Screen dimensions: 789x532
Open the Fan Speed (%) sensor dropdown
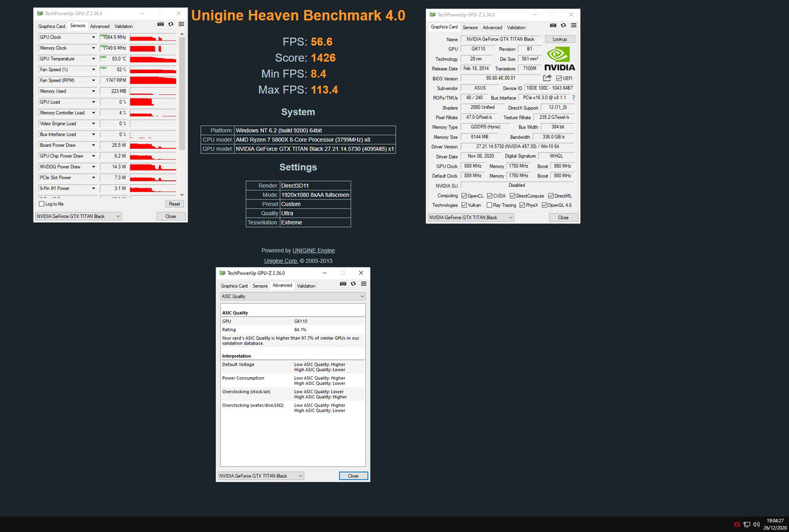tap(93, 69)
